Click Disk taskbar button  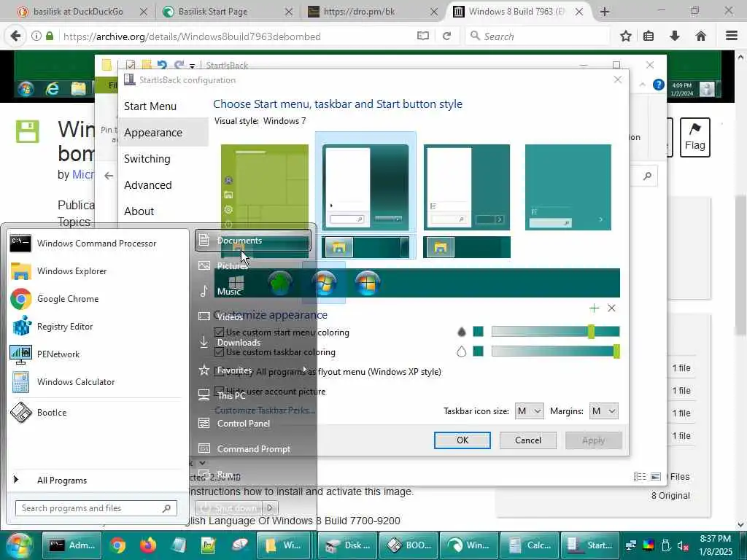pos(347,545)
